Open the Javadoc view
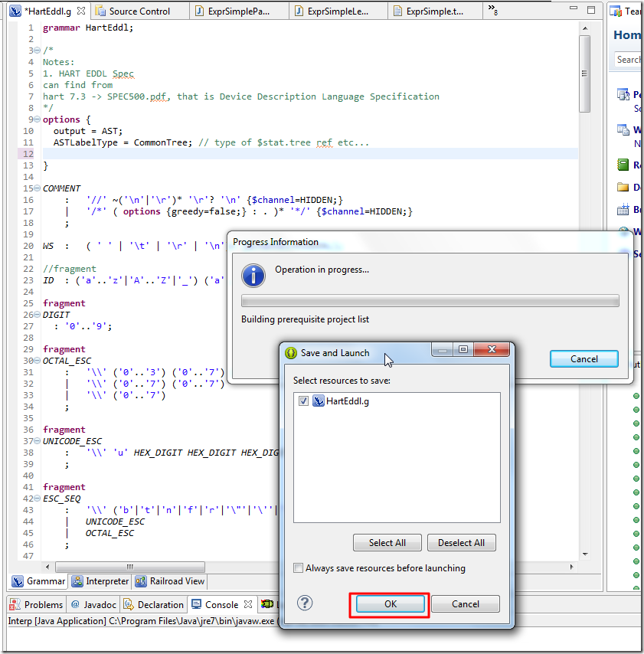The width and height of the screenshot is (644, 654). pyautogui.click(x=94, y=604)
